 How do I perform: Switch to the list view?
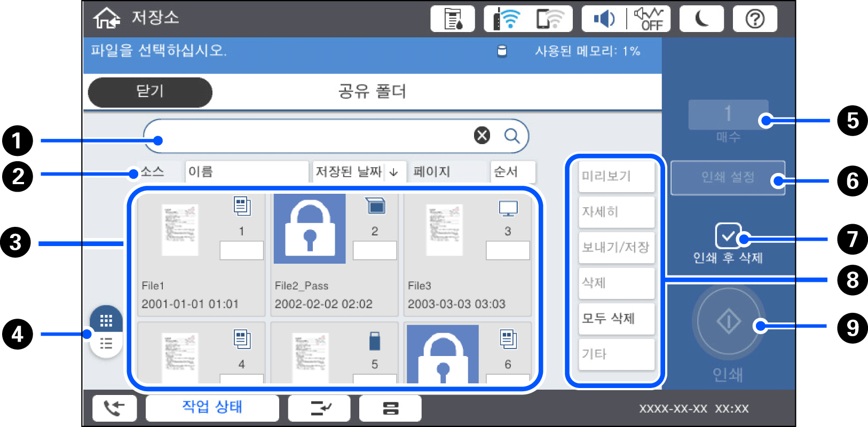click(106, 344)
